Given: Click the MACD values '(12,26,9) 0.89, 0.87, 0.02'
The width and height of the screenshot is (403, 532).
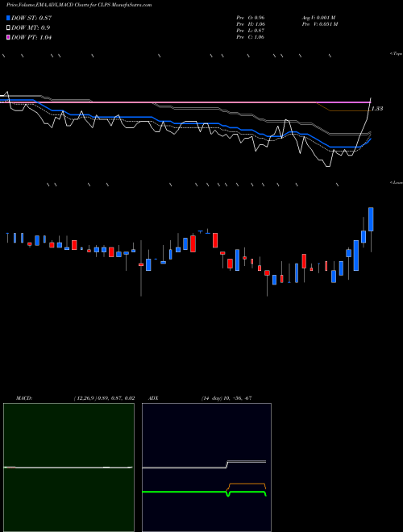Looking at the screenshot, I should [x=104, y=398].
